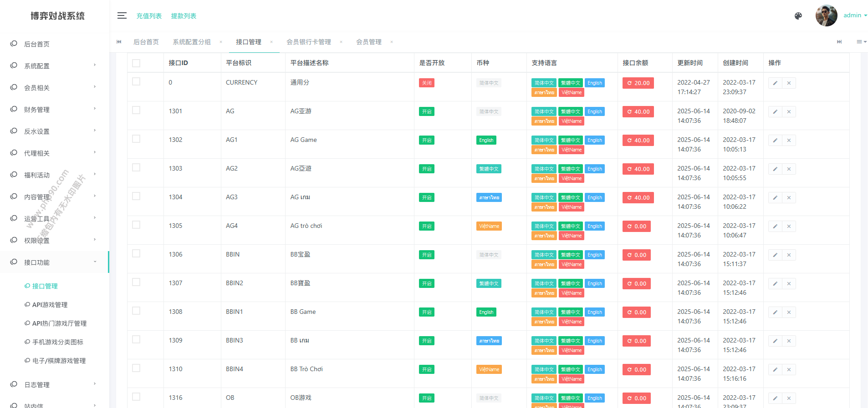
Task: Delete row 1302 using its X icon
Action: [x=789, y=141]
